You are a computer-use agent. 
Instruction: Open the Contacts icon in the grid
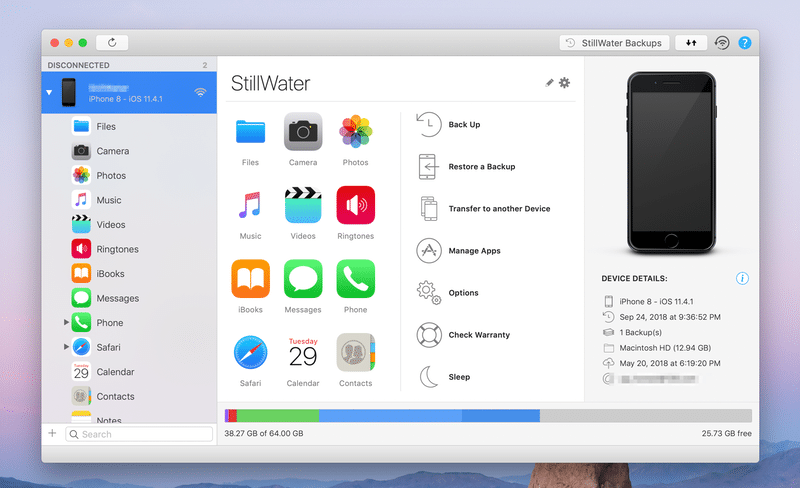click(356, 352)
